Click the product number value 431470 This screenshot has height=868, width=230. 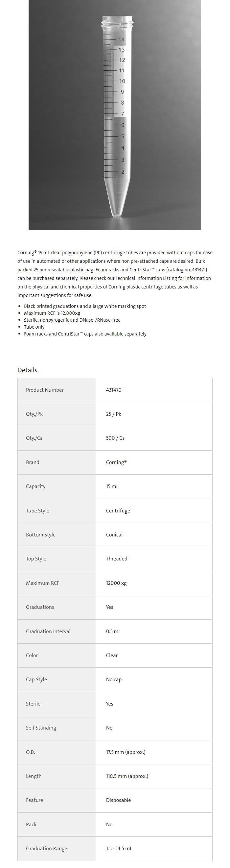tap(114, 390)
